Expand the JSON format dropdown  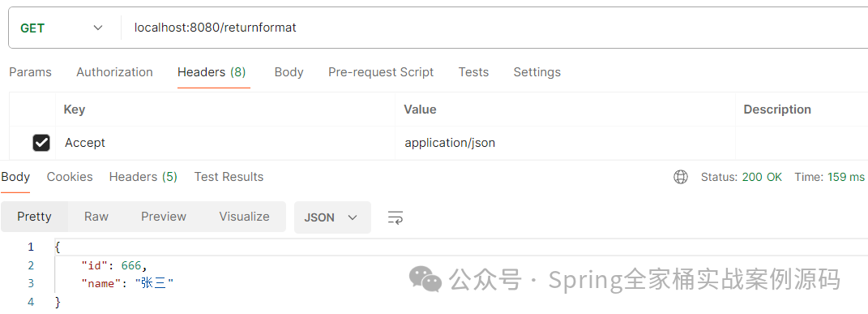click(x=332, y=217)
